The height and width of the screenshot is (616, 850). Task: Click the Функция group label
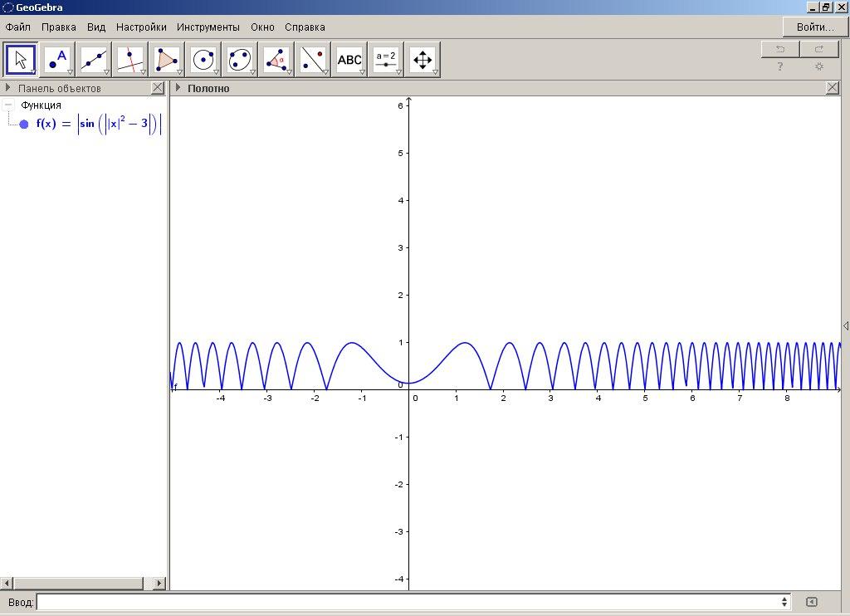[x=41, y=105]
